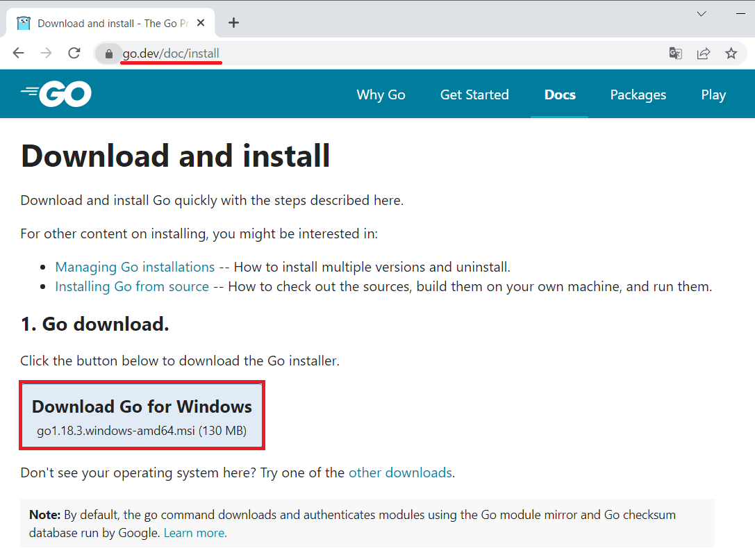Screen dimensions: 755x560
Task: Click the 1. Go download. heading
Action: tap(95, 324)
